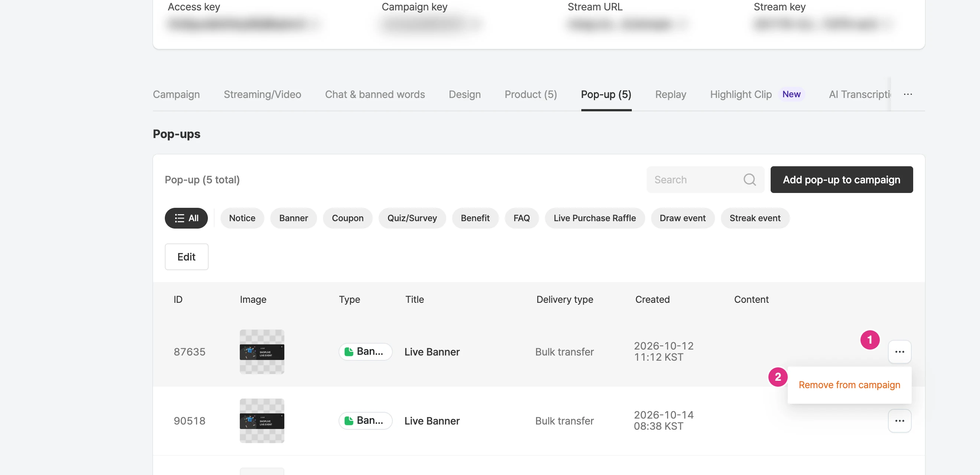
Task: Filter pop-ups by FAQ
Action: (x=522, y=218)
